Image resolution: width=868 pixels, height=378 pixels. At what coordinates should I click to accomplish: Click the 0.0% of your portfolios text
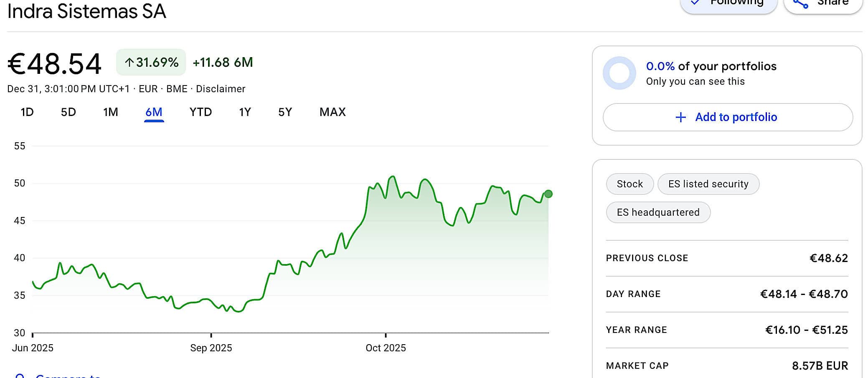711,66
